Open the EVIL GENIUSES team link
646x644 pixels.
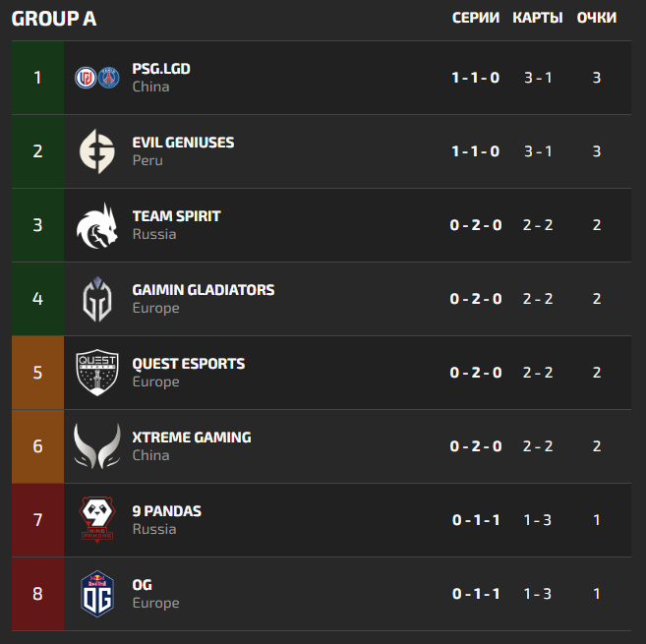pos(183,143)
